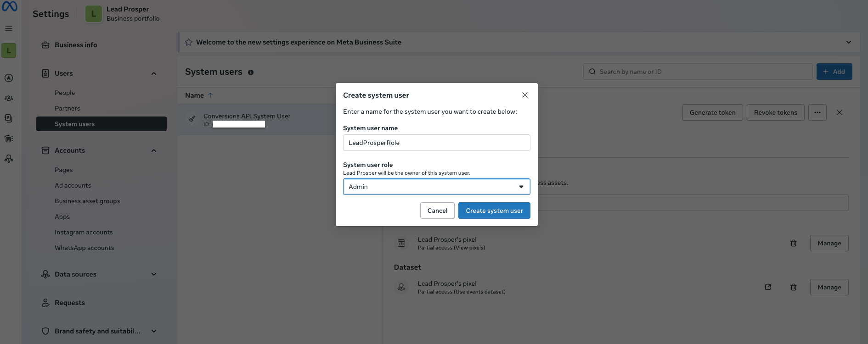Image resolution: width=868 pixels, height=344 pixels.
Task: Open Pages under Accounts
Action: click(64, 170)
